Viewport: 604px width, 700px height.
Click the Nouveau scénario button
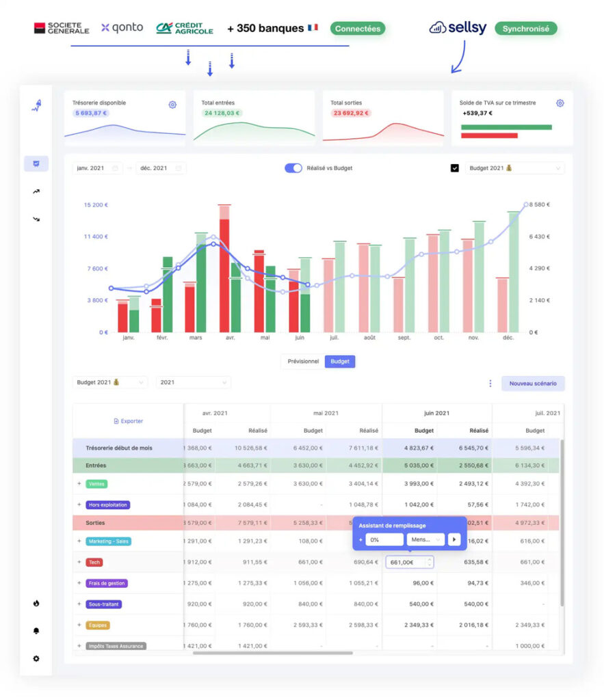point(533,383)
